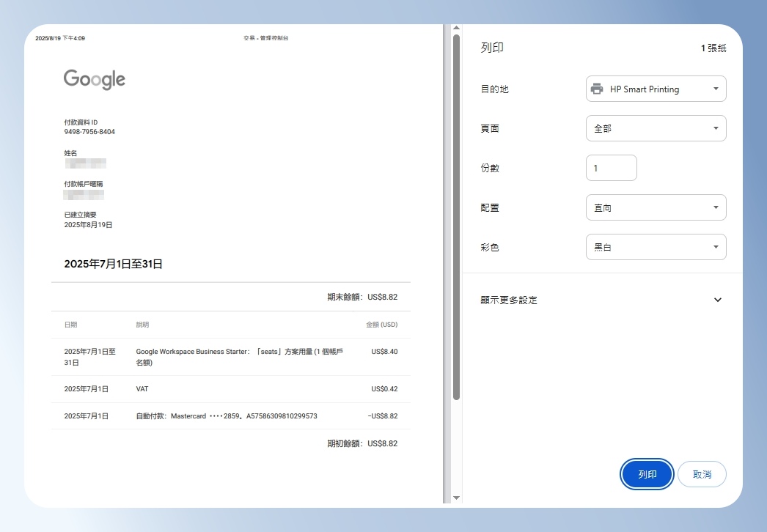
Task: Open the destination dropdown HP Smart Printing
Action: [656, 89]
